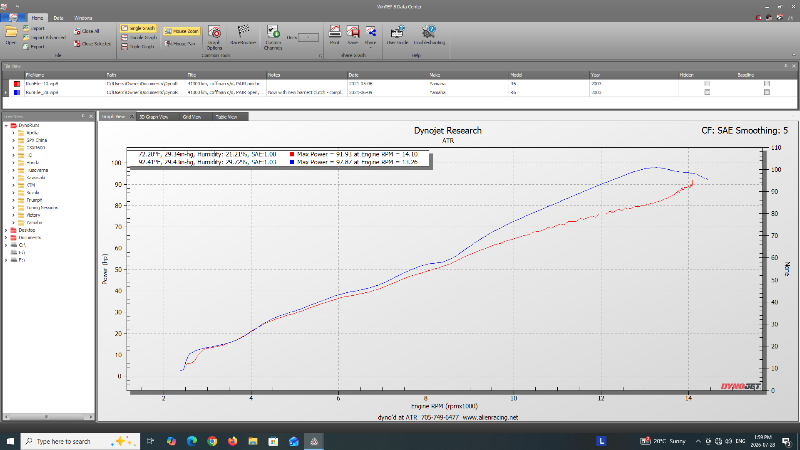Select Triple Graph layout
Image resolution: width=800 pixels, height=450 pixels.
click(138, 46)
